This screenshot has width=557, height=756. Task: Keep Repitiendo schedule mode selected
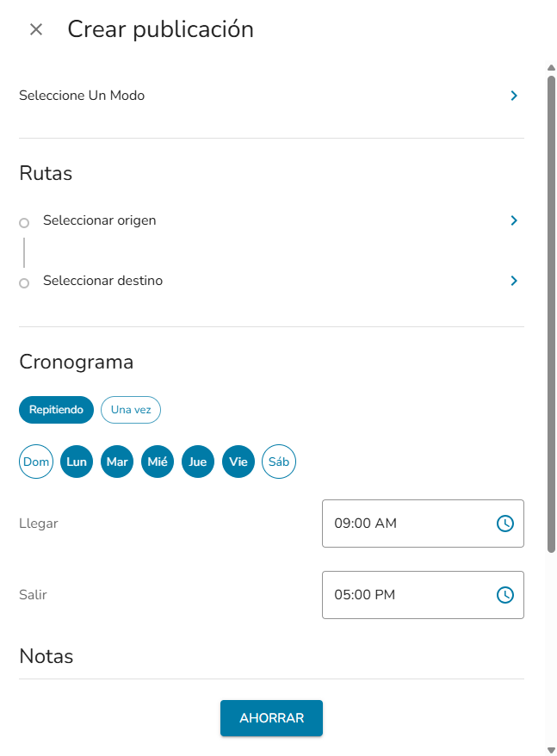coord(56,410)
